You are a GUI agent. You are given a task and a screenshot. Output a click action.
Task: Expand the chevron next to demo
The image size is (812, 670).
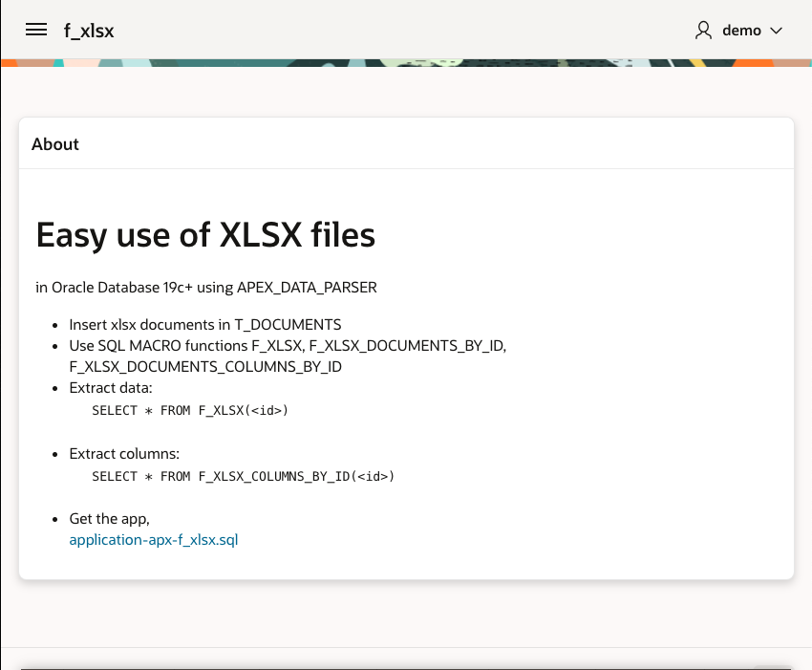coord(776,31)
